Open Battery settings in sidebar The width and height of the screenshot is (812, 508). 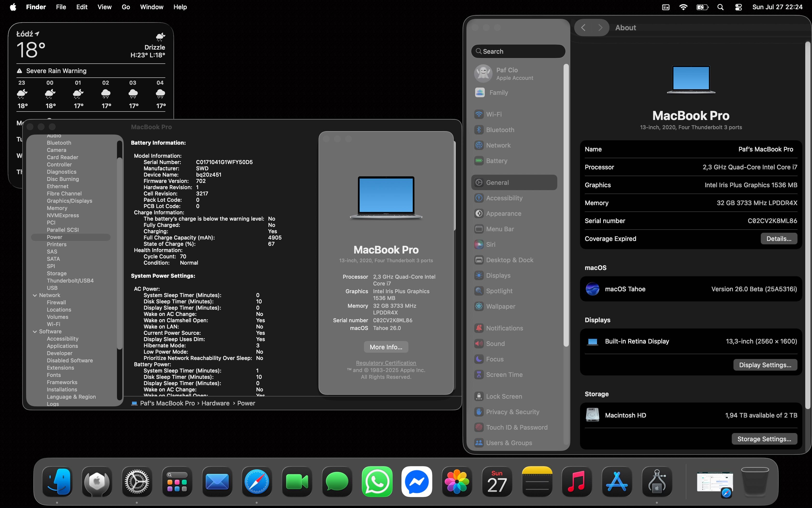[514, 161]
